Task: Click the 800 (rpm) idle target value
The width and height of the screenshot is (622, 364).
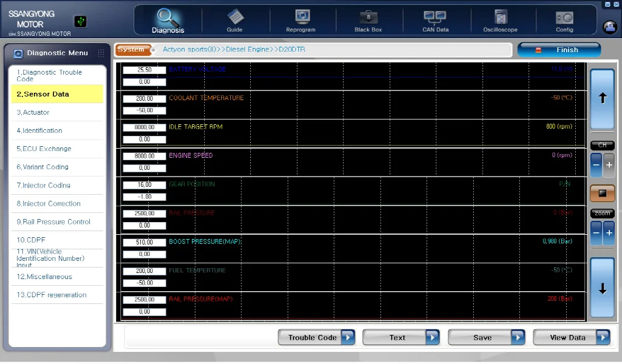Action: [x=559, y=126]
